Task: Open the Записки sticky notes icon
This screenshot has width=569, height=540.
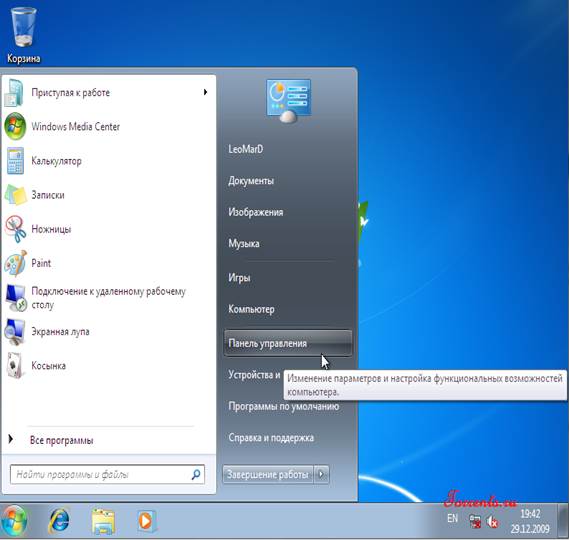Action: pyautogui.click(x=16, y=195)
